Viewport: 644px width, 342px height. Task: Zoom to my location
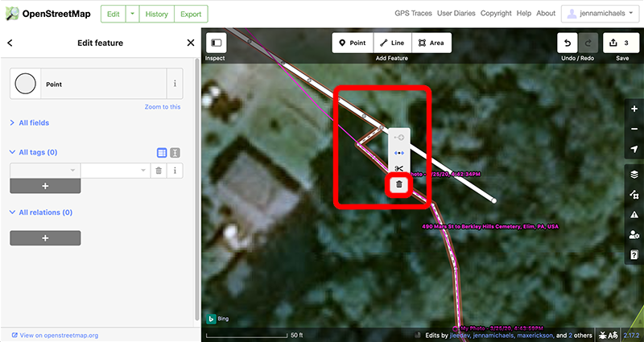point(634,149)
